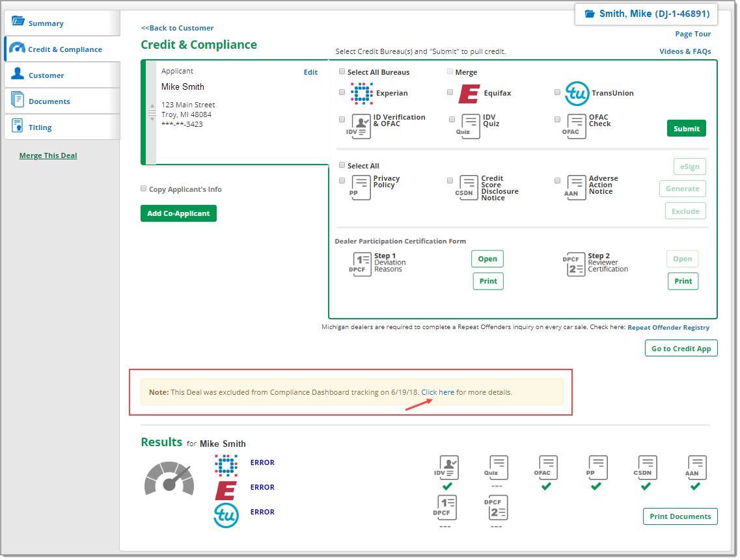Viewport: 740px width, 560px height.
Task: Click the Add Co-Applicant button
Action: click(x=178, y=213)
